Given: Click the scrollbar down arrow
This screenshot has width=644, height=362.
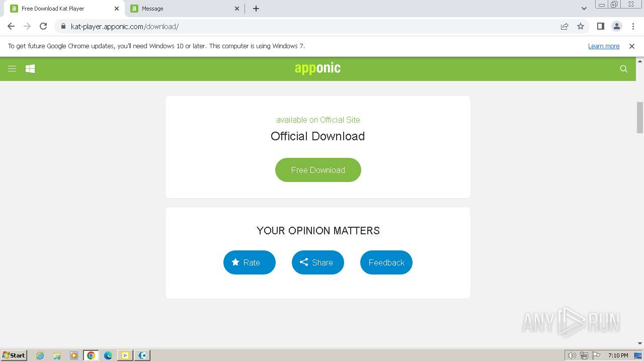Looking at the screenshot, I should [x=640, y=344].
